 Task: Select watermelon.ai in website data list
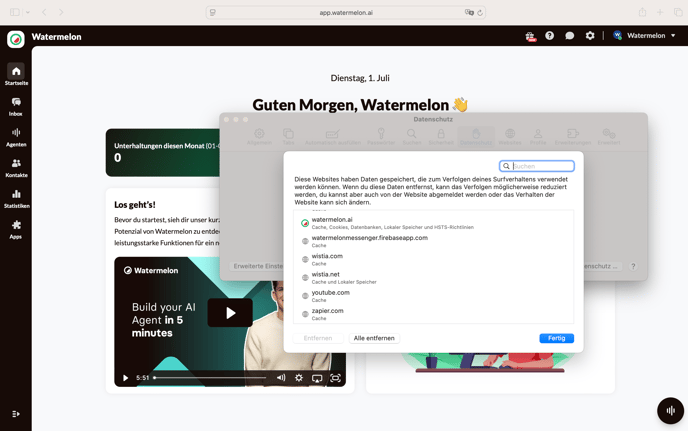coord(433,223)
